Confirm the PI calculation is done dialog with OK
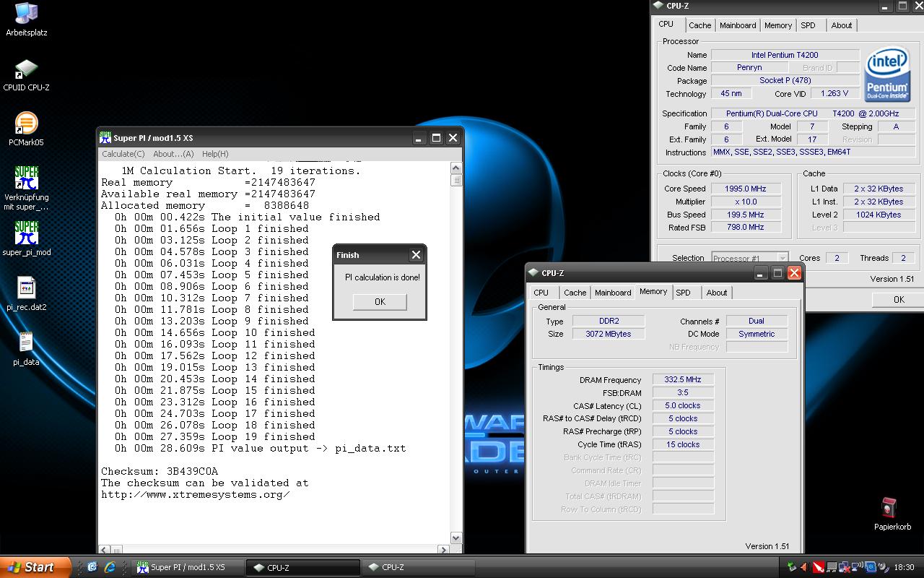Screen dimensions: 924x578 380,302
